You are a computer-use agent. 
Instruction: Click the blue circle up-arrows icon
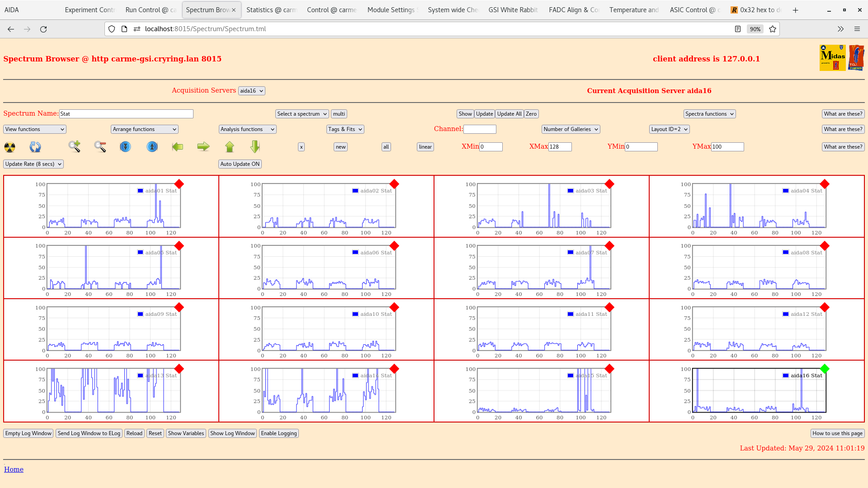tap(152, 147)
